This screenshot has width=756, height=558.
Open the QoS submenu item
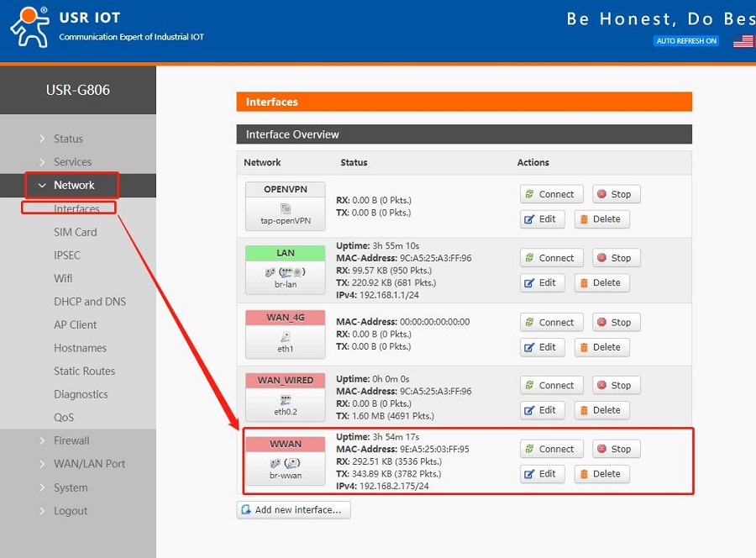click(64, 417)
